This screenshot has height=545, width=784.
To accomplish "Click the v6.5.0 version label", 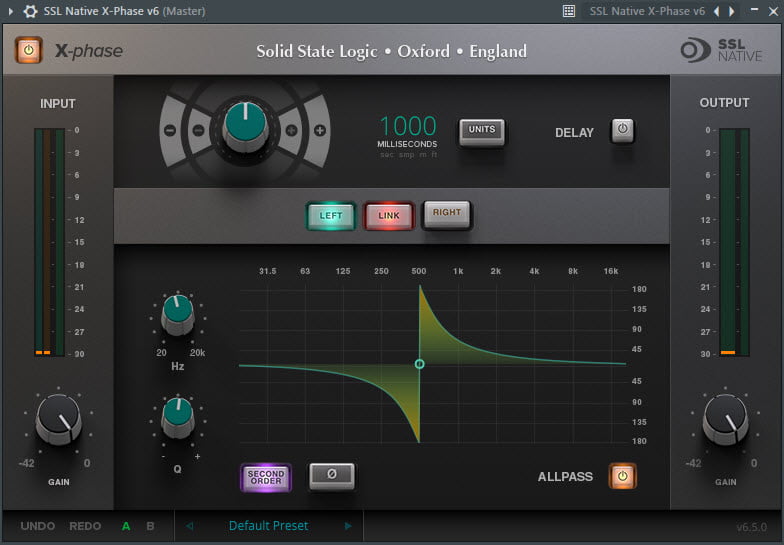I will [751, 527].
